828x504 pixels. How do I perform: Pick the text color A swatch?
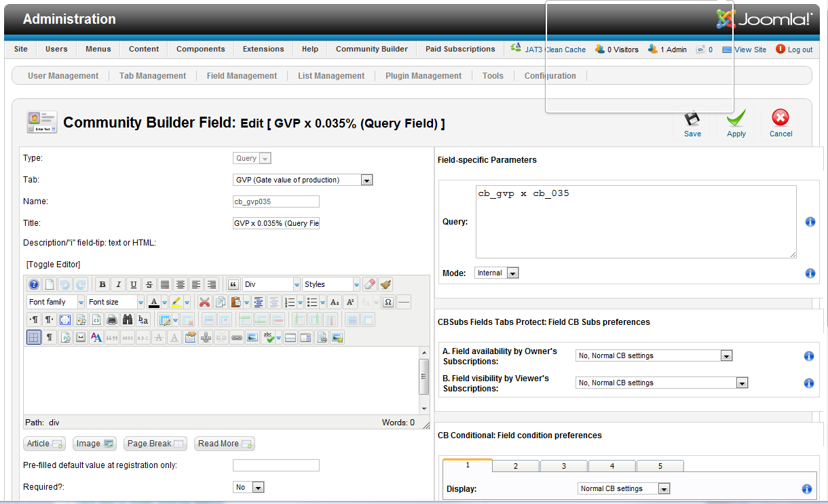(x=154, y=302)
